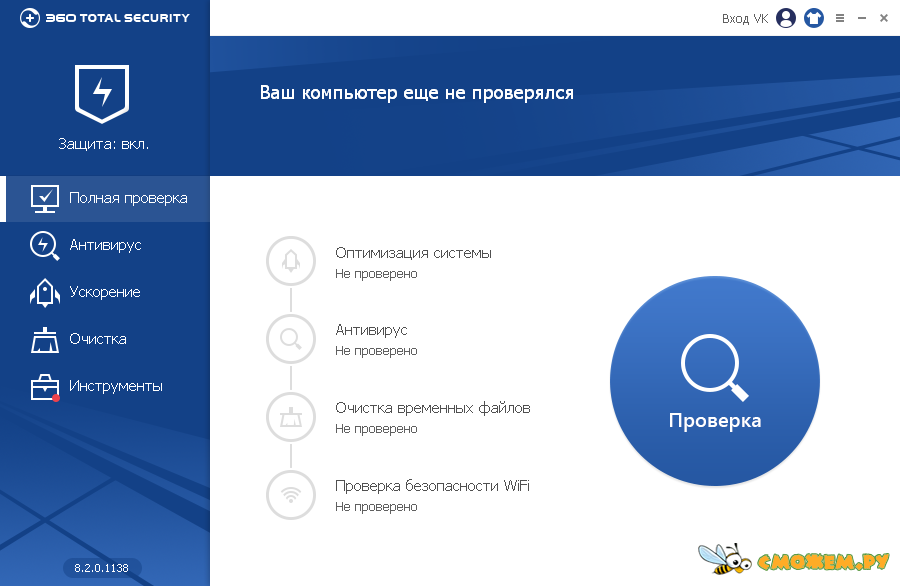Open the theme shirt icon
The image size is (900, 586).
click(x=813, y=18)
